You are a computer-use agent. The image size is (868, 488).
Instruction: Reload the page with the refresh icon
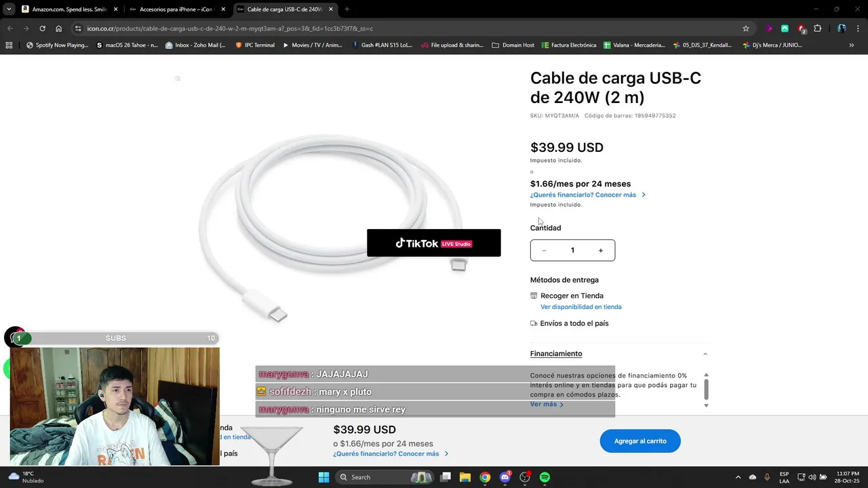42,28
